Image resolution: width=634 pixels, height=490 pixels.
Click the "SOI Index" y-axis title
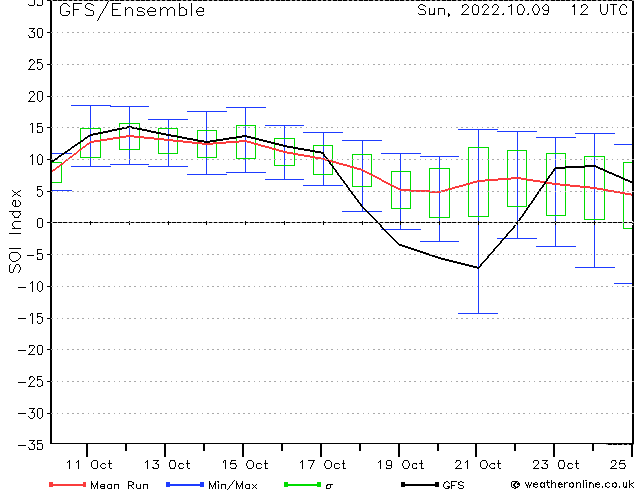coord(15,231)
